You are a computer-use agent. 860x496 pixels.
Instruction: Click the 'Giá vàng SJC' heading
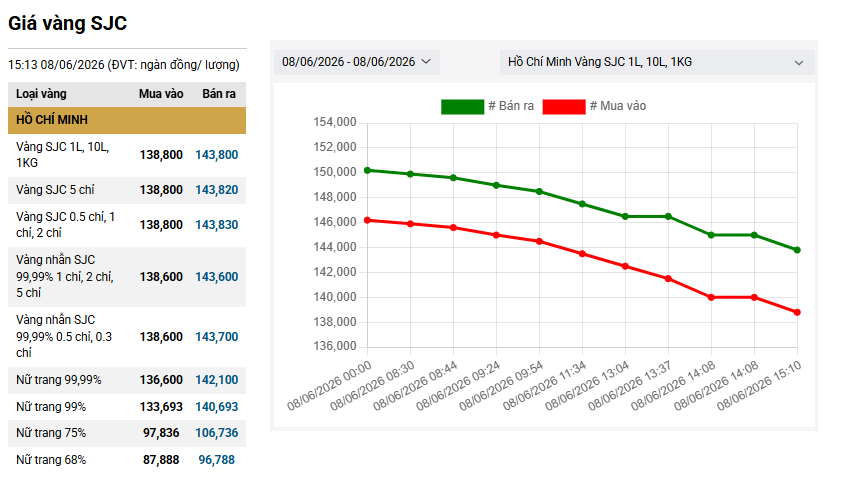tap(67, 24)
